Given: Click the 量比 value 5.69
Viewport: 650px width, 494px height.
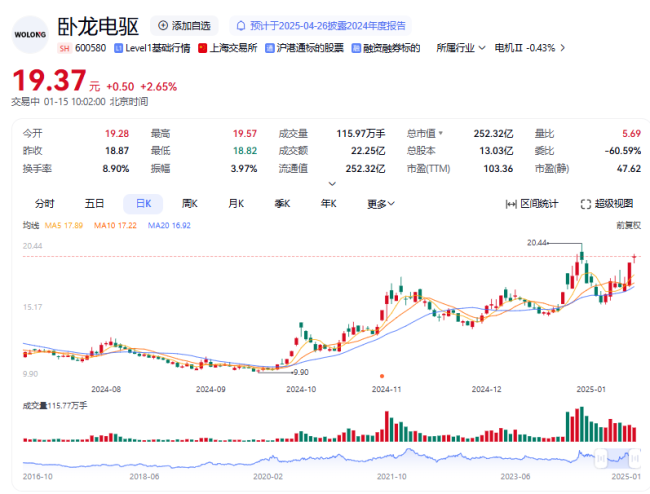Looking at the screenshot, I should [x=631, y=133].
